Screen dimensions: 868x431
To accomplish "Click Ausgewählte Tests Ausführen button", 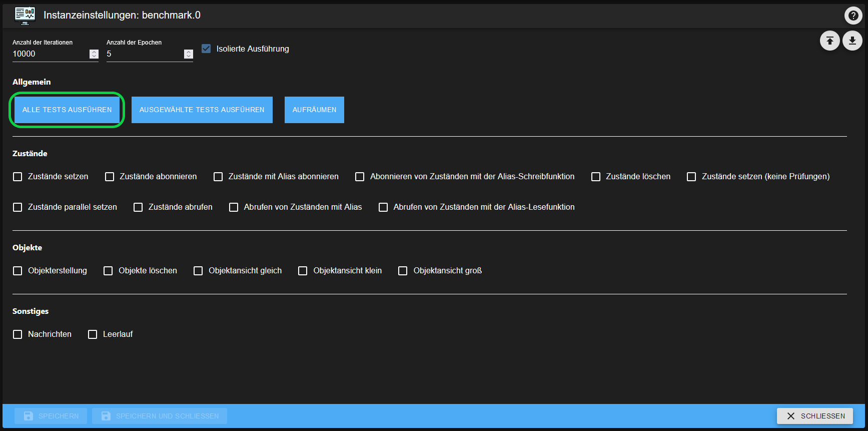I will click(202, 110).
